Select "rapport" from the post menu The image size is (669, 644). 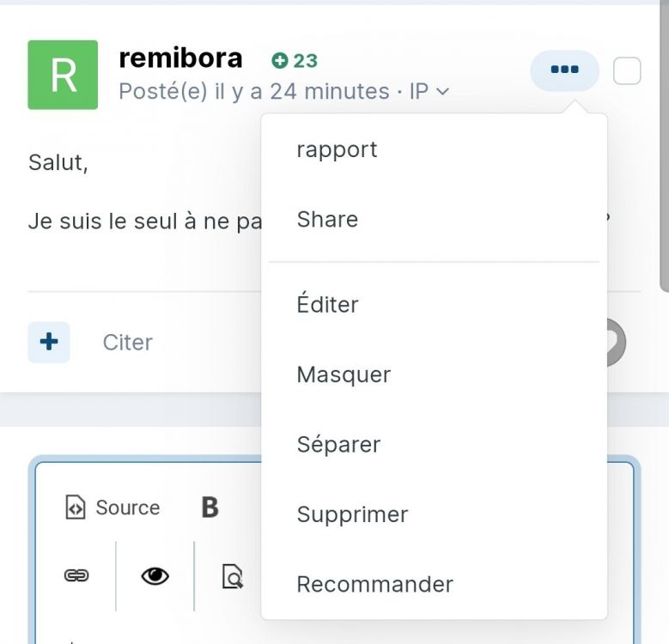(337, 149)
